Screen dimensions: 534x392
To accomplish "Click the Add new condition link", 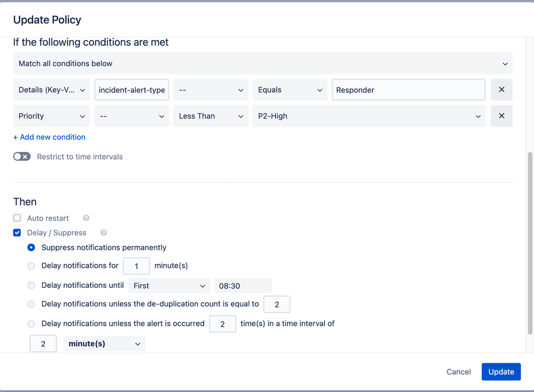I will [49, 137].
